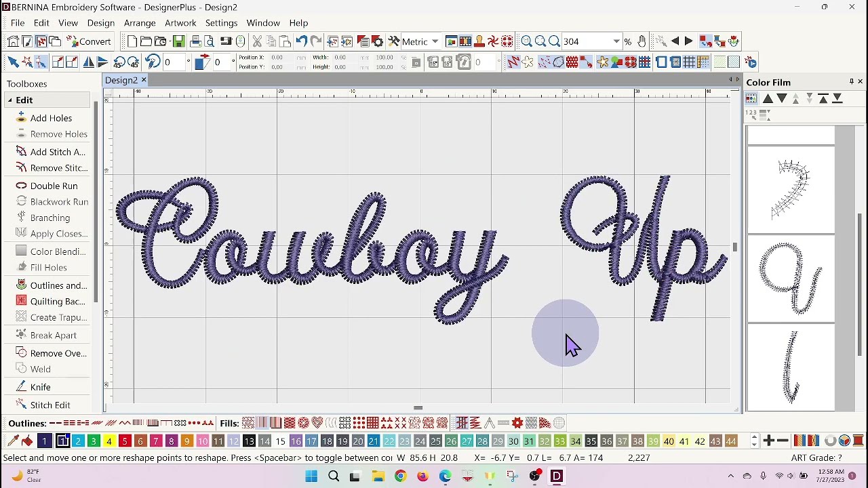This screenshot has height=488, width=868.
Task: Click previous object left arrow
Action: click(675, 42)
